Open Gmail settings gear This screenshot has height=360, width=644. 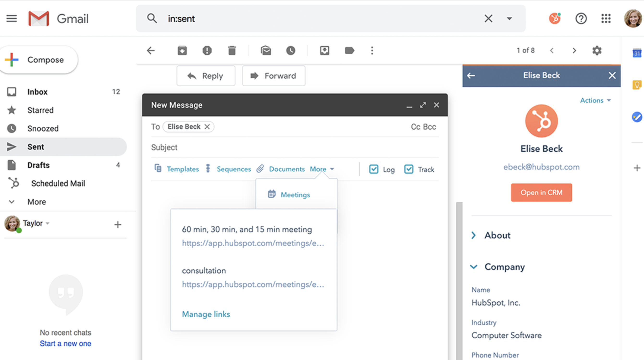597,51
